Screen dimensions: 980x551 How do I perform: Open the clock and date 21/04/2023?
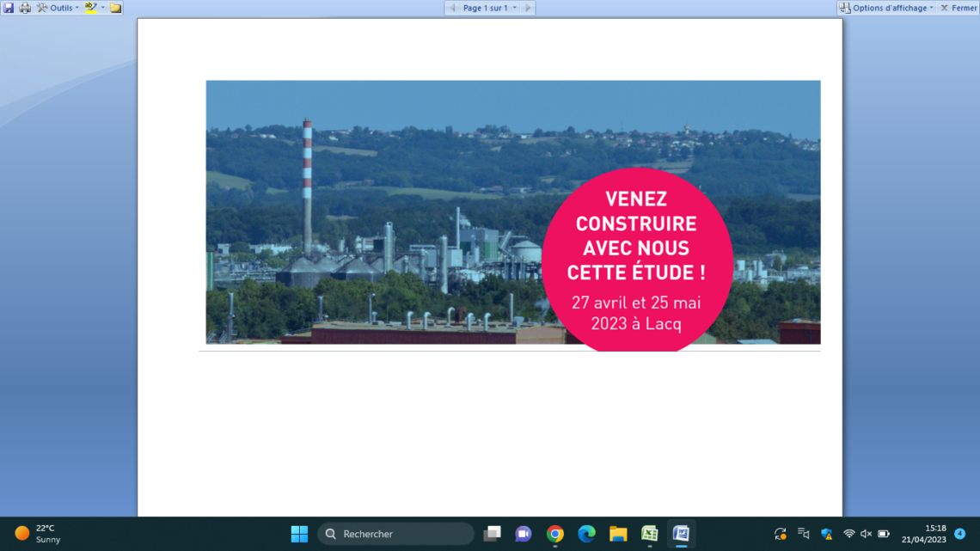(924, 534)
